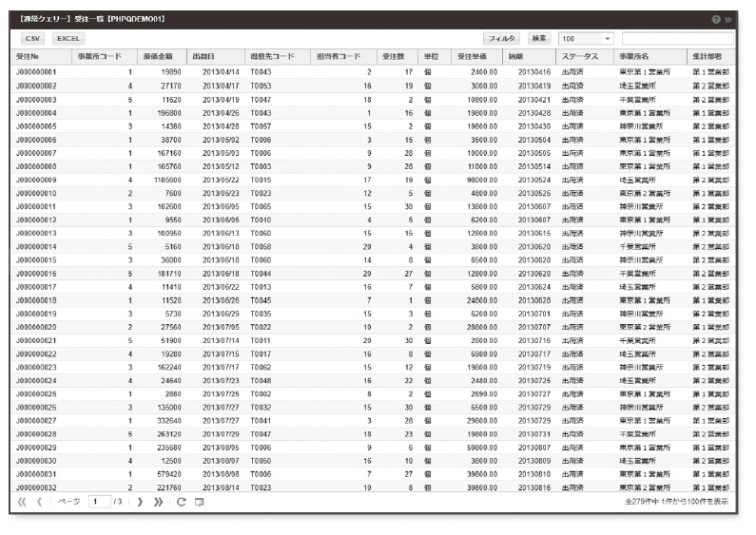
Task: Click the page number input field
Action: (x=99, y=502)
